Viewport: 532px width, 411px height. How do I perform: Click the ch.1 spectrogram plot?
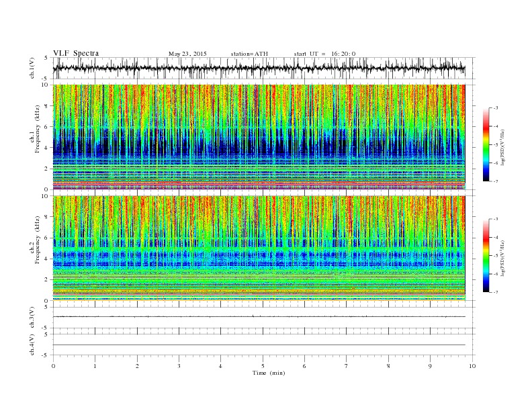(259, 137)
